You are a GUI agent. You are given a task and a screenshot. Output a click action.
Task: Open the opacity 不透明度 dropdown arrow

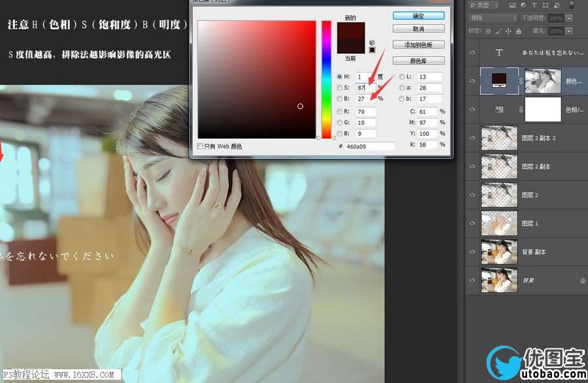coord(568,18)
